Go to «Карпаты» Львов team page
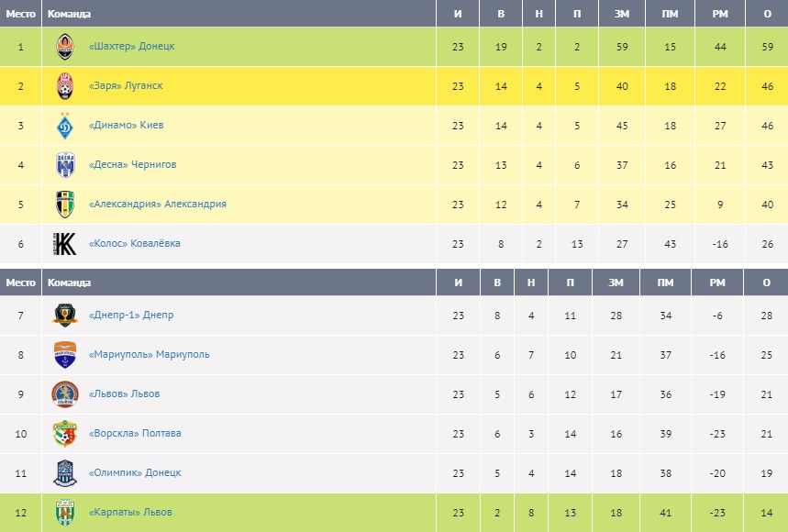This screenshot has height=532, width=788. [130, 513]
